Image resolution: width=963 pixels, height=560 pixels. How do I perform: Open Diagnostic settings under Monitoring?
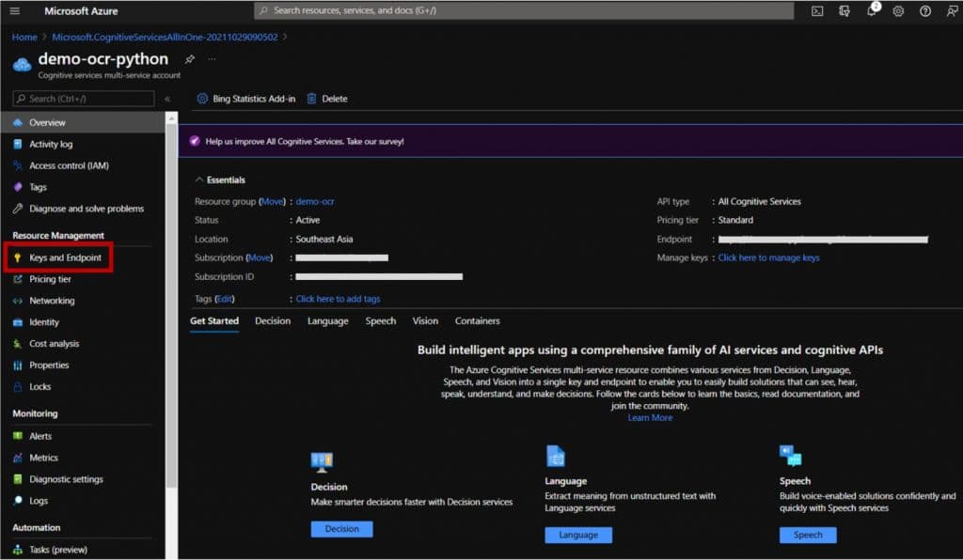pyautogui.click(x=66, y=479)
